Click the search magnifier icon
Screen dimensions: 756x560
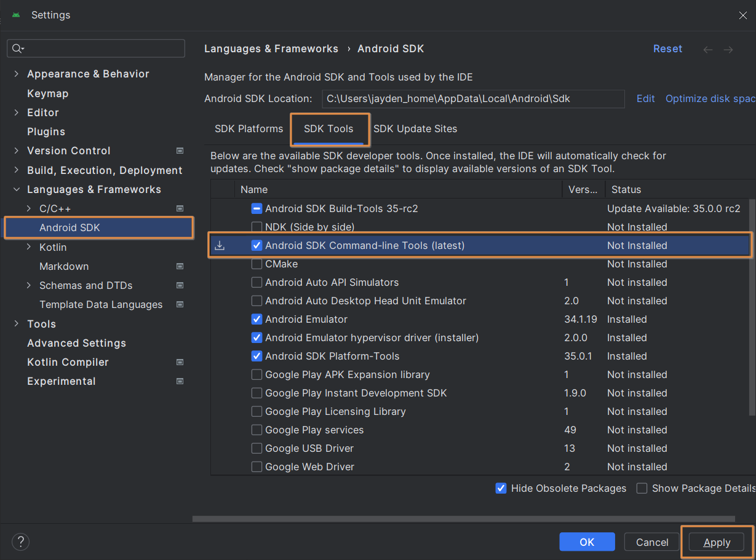(x=17, y=49)
